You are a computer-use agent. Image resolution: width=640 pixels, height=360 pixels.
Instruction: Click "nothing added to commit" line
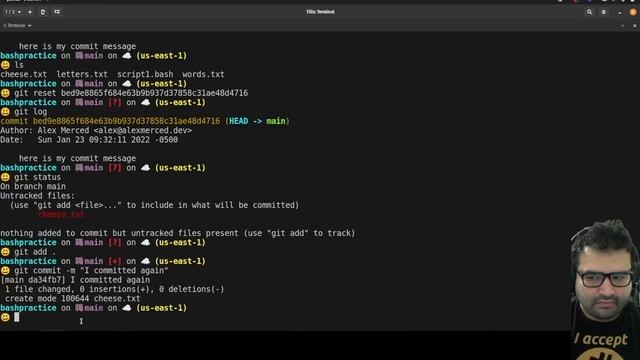point(178,233)
